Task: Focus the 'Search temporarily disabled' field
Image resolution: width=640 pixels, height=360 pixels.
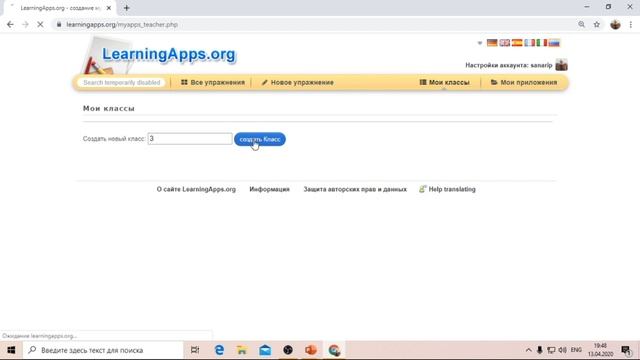Action: pyautogui.click(x=122, y=82)
